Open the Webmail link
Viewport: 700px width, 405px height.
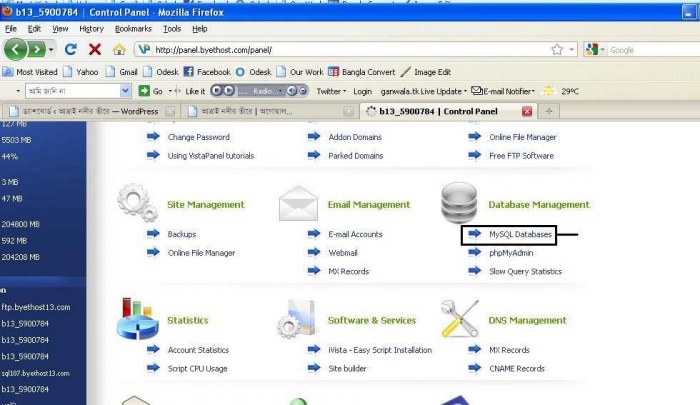point(343,253)
